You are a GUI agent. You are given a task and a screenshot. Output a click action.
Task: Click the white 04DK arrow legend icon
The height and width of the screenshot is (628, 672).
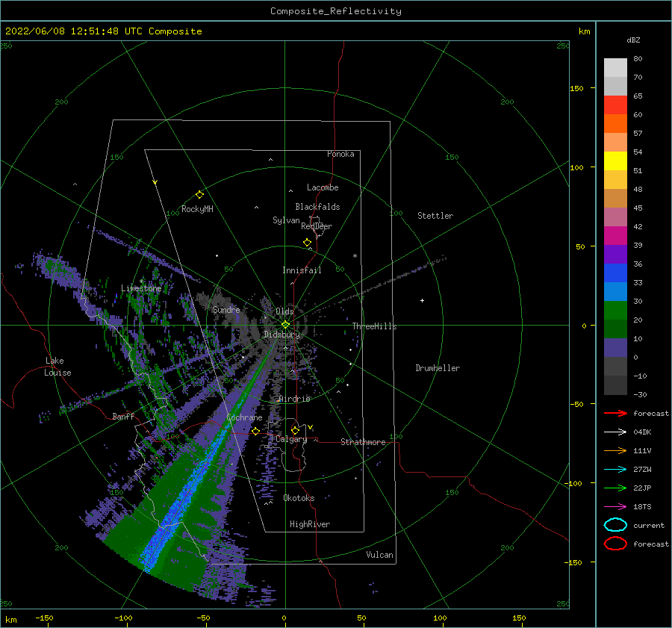coord(615,432)
